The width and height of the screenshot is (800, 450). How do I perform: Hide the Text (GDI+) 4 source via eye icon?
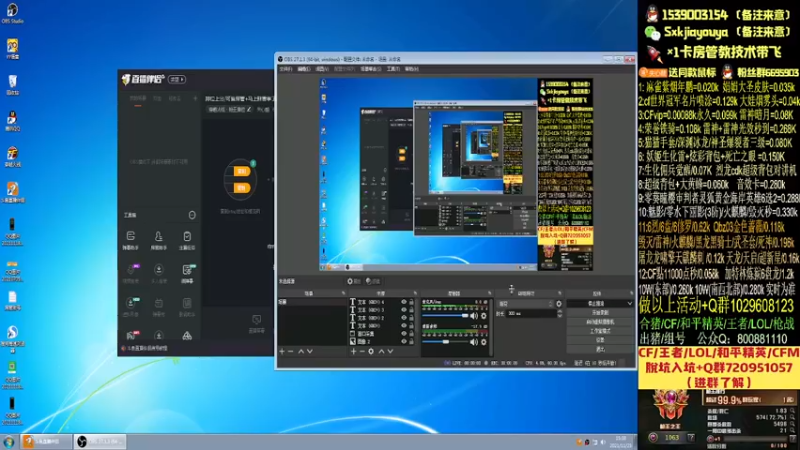[404, 302]
